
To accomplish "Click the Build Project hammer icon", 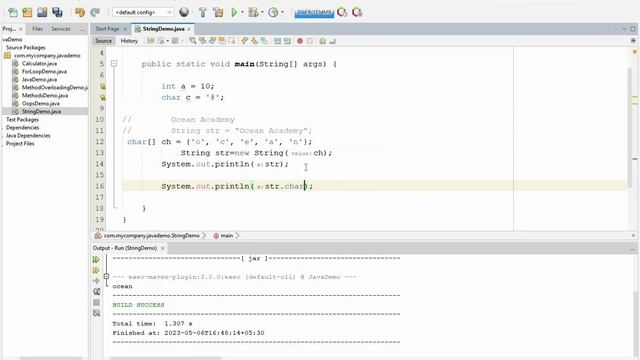I will tap(202, 12).
